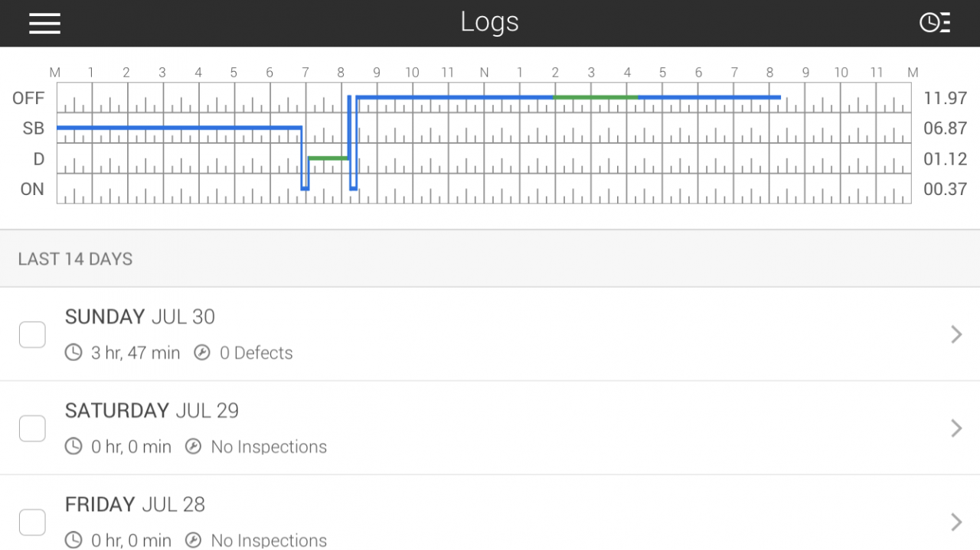This screenshot has width=980, height=550.
Task: Click Saturday's clock icon beside 0 hr, 0 min
Action: [x=73, y=447]
